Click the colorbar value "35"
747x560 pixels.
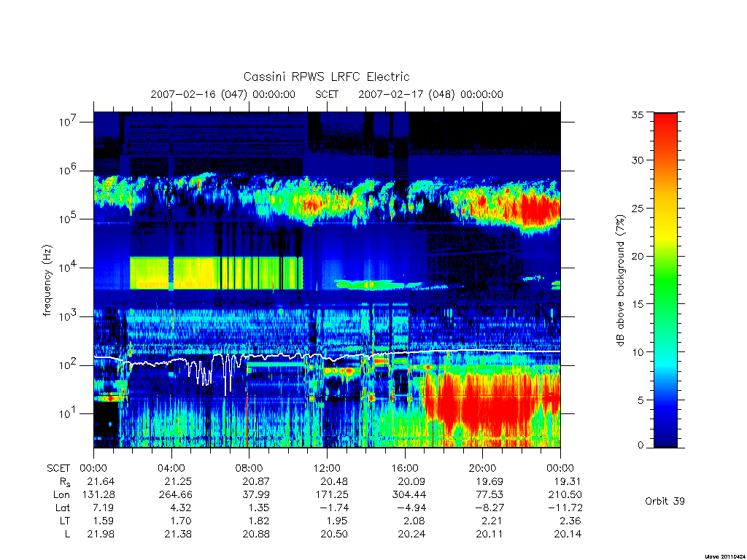[x=637, y=114]
